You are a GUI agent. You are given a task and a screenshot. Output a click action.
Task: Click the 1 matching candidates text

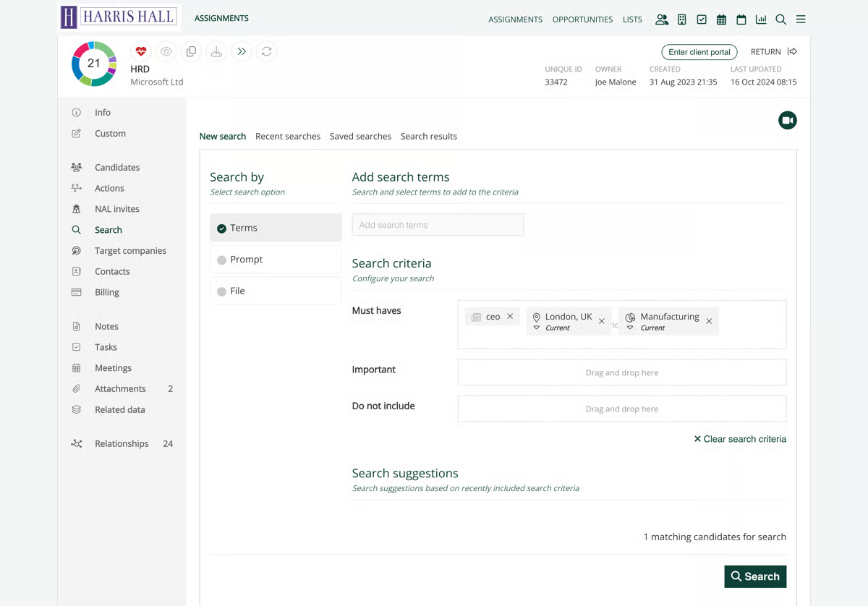[715, 537]
